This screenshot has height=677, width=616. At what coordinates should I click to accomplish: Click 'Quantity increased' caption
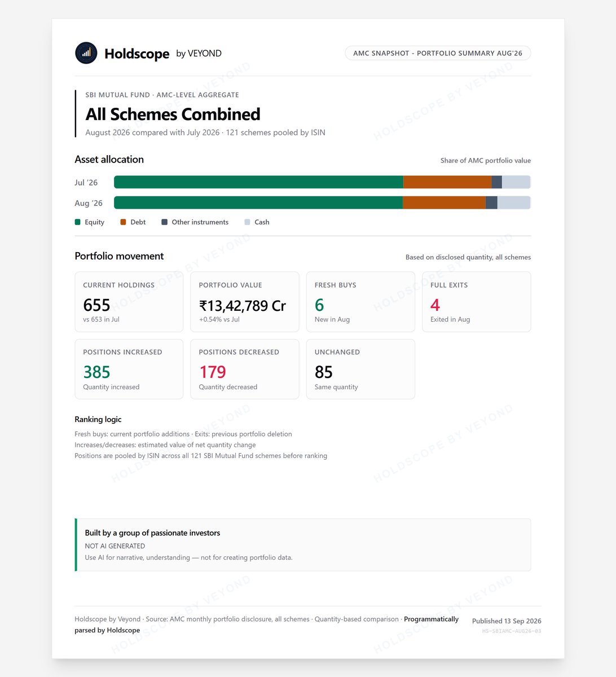click(x=111, y=387)
